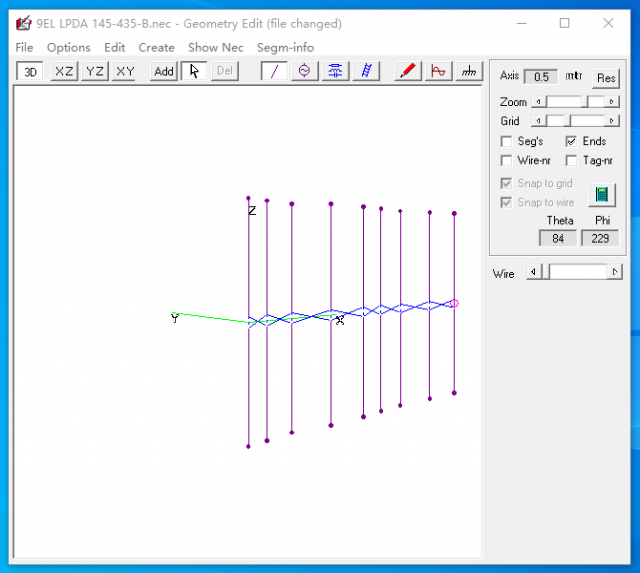The image size is (640, 573).
Task: Click the Wire scrollbar thumb
Action: click(545, 272)
